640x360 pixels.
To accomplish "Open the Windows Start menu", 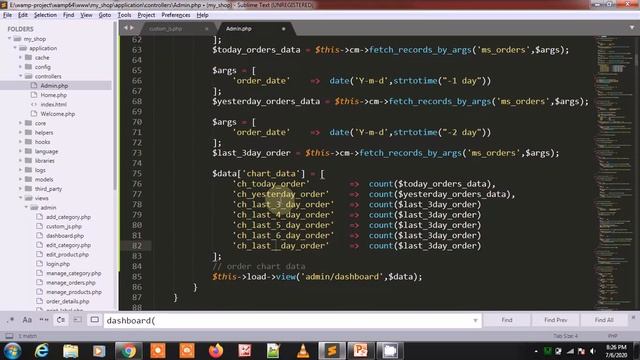I will point(12,351).
